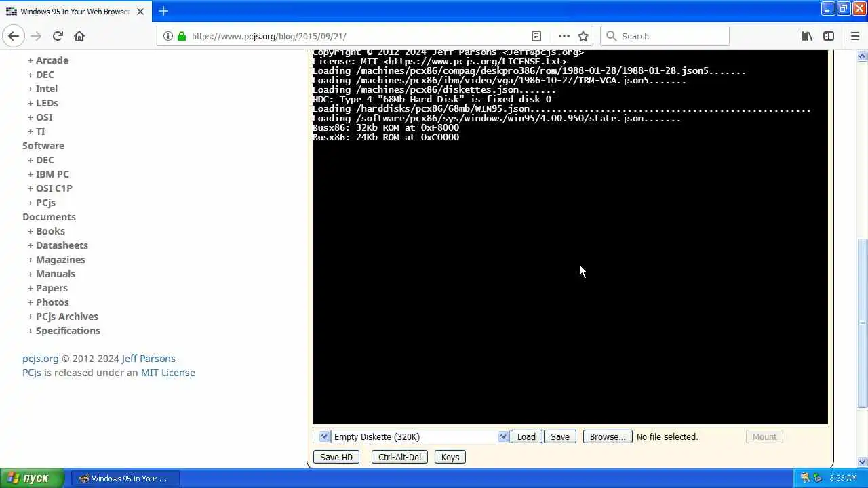Click the green padlock security icon
The height and width of the screenshot is (488, 868).
click(181, 36)
